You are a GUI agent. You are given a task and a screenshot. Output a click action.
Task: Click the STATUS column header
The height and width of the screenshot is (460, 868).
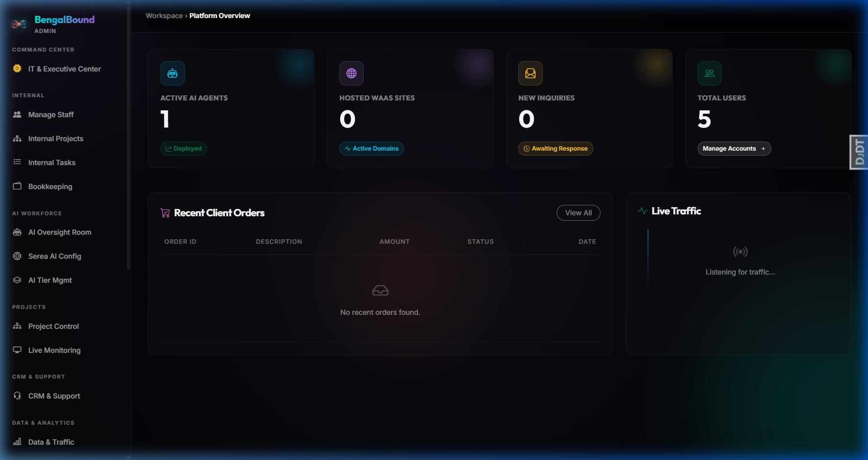coord(480,242)
